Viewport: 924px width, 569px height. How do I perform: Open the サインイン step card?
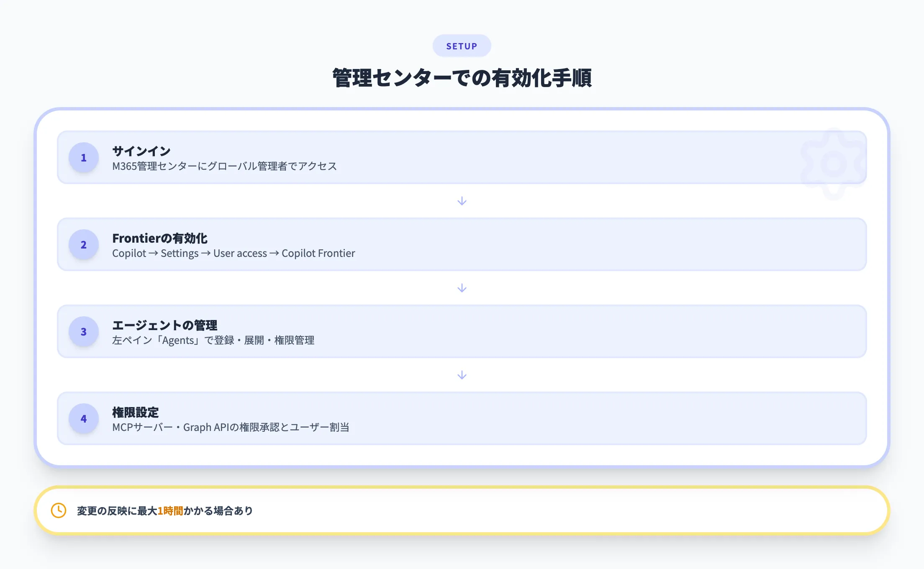pyautogui.click(x=460, y=158)
